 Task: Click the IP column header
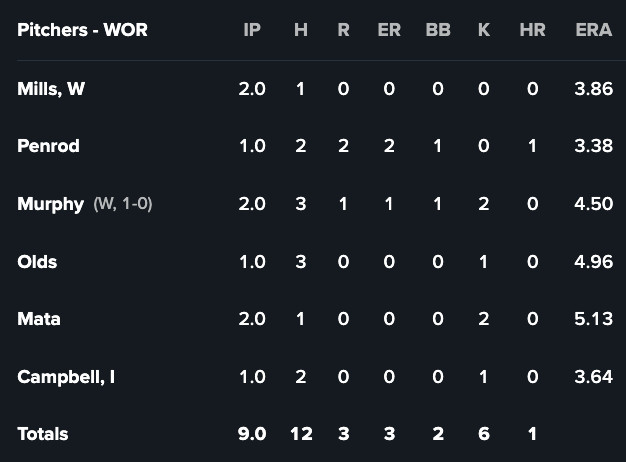point(252,30)
